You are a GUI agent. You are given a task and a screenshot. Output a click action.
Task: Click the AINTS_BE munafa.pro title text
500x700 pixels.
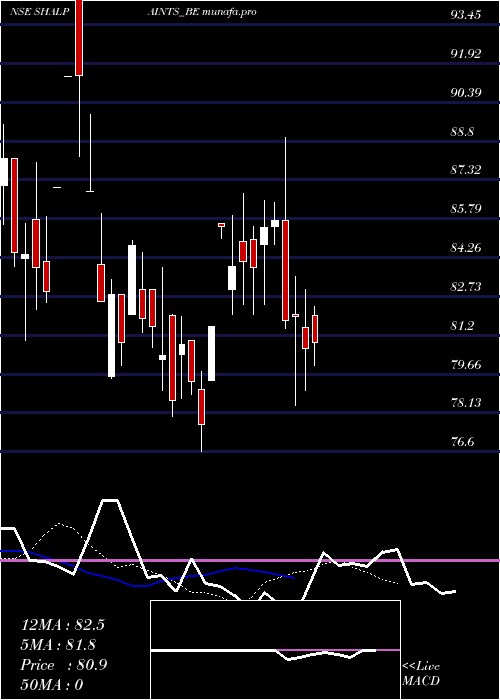(x=202, y=12)
